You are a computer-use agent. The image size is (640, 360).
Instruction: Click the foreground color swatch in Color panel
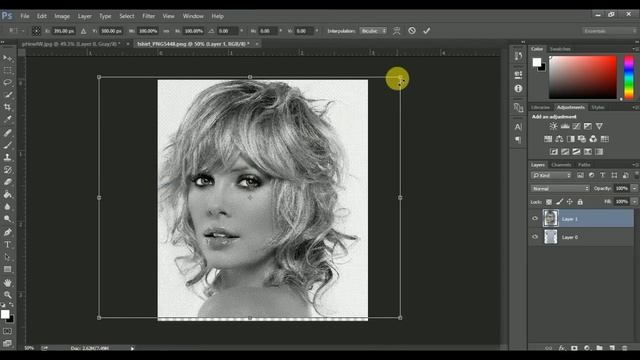[537, 62]
